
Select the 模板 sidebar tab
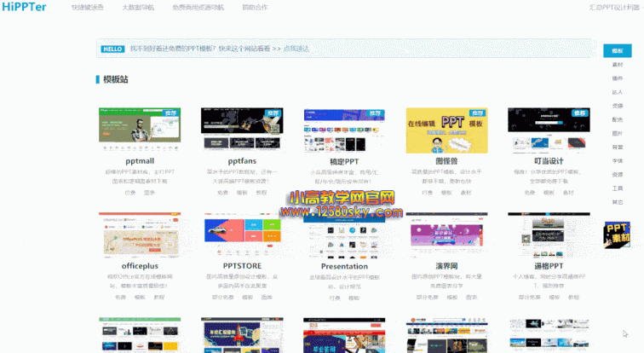coord(618,51)
